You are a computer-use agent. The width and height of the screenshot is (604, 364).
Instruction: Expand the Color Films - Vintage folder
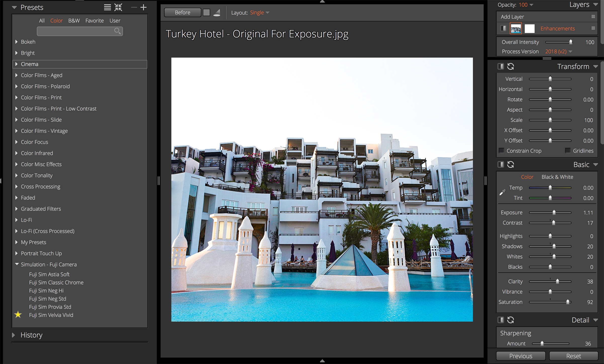pos(16,131)
